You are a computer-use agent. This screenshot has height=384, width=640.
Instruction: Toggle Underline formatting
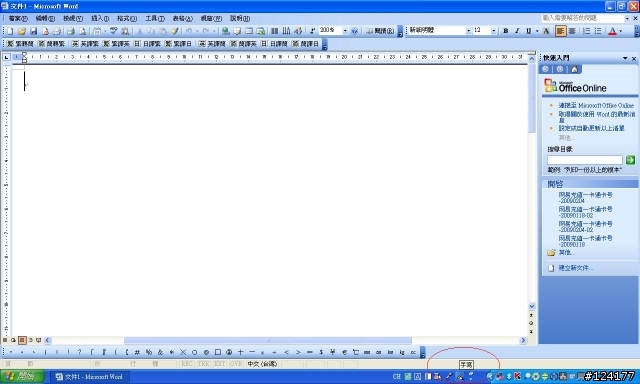(529, 31)
